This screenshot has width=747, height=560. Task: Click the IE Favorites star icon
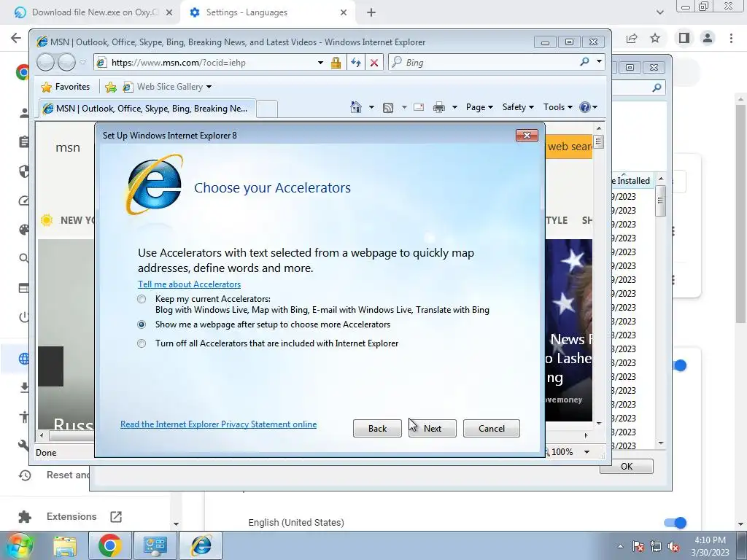(x=46, y=87)
